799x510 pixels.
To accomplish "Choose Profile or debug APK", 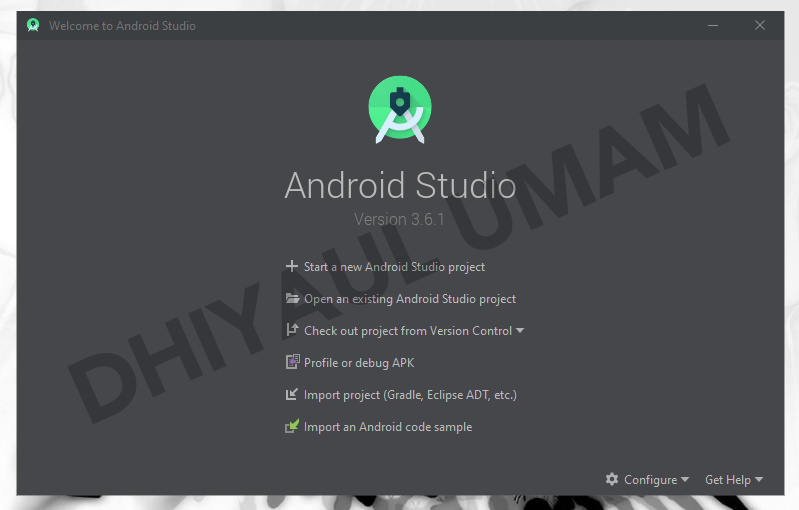I will 359,363.
